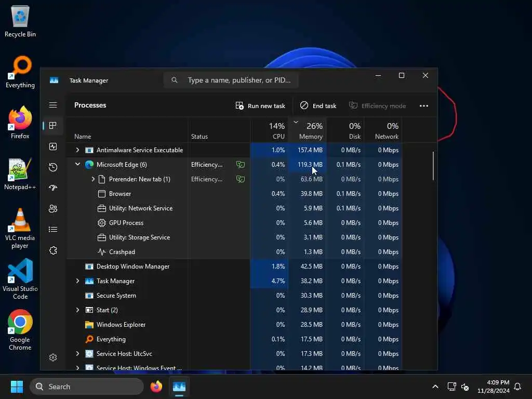Select the Firefox desktop shortcut
This screenshot has width=532, height=399.
coord(20,123)
